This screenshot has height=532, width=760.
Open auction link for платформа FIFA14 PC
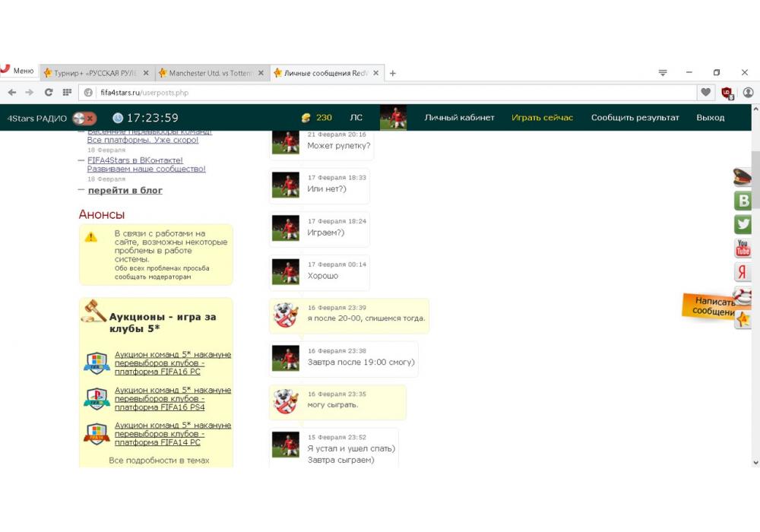coord(173,434)
